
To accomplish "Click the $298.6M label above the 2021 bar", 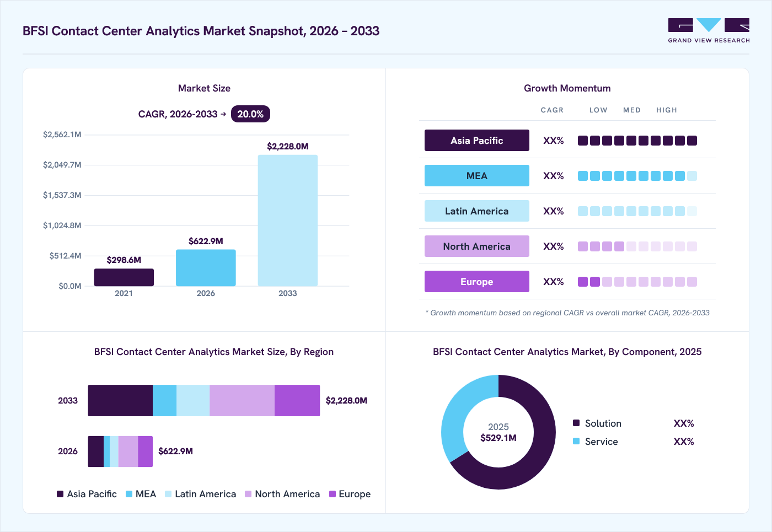I will pos(124,260).
